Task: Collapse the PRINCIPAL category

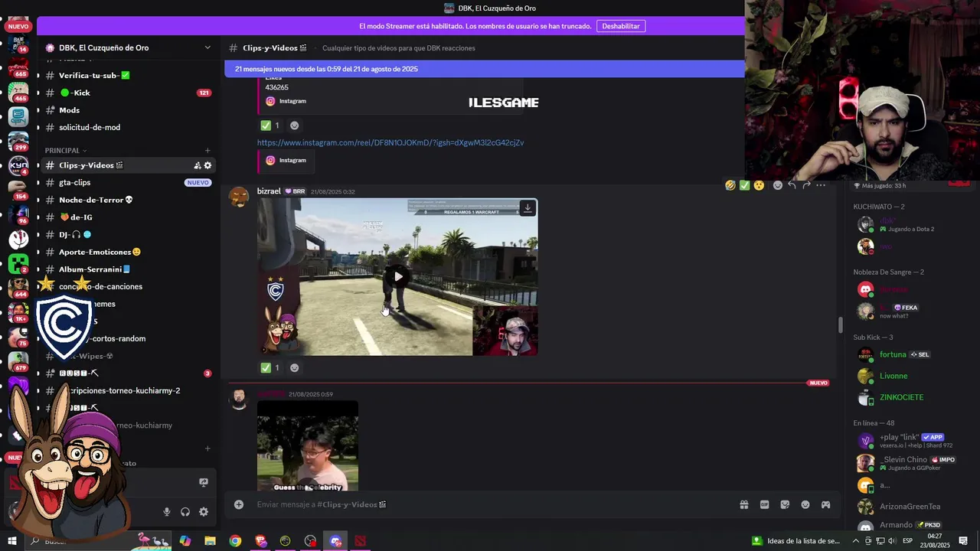Action: [x=66, y=150]
